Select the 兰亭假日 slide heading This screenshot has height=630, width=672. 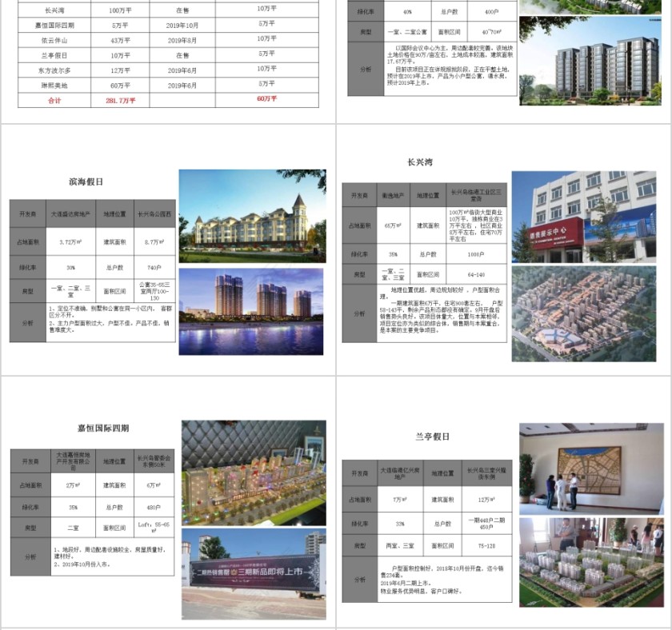(432, 437)
